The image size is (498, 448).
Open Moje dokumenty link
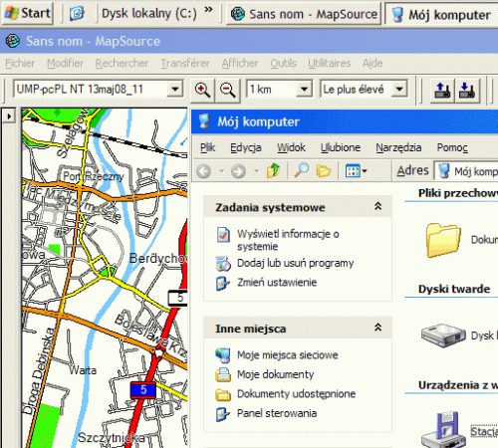click(275, 374)
